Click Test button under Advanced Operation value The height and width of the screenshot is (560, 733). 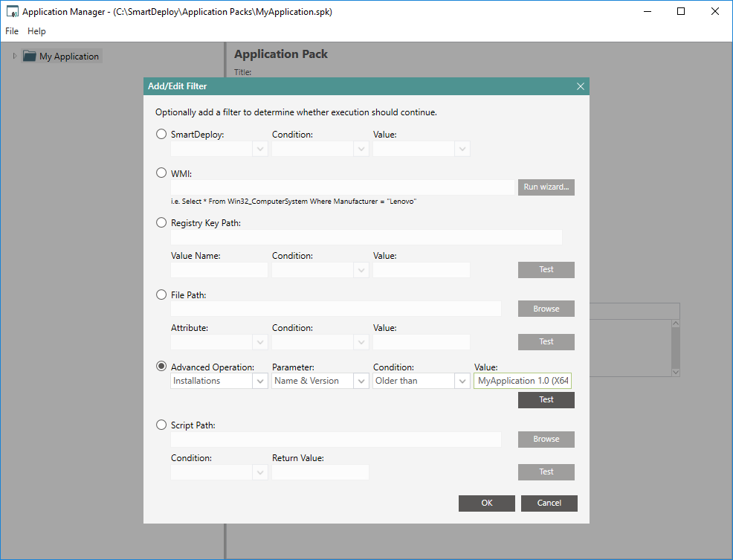pos(546,400)
